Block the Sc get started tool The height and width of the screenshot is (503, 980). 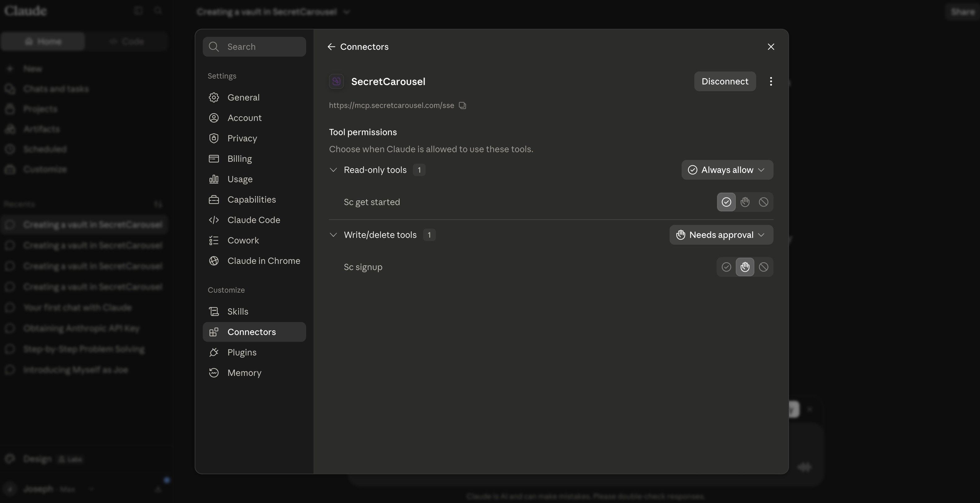(764, 202)
